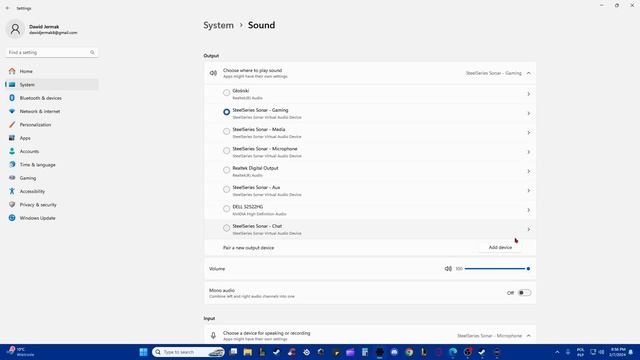Select the Głośniki output device
Image resolution: width=640 pixels, height=360 pixels.
(x=227, y=93)
